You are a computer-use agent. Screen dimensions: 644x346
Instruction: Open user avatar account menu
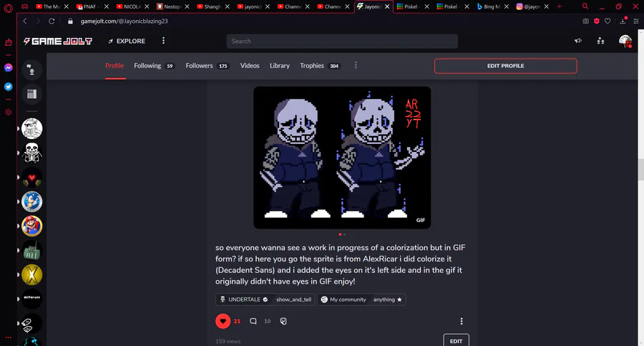point(625,41)
